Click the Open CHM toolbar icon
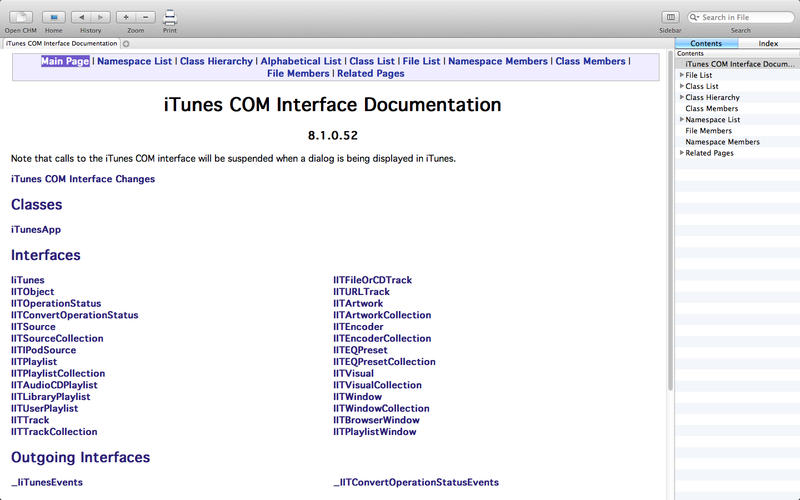800x500 pixels. [x=20, y=17]
